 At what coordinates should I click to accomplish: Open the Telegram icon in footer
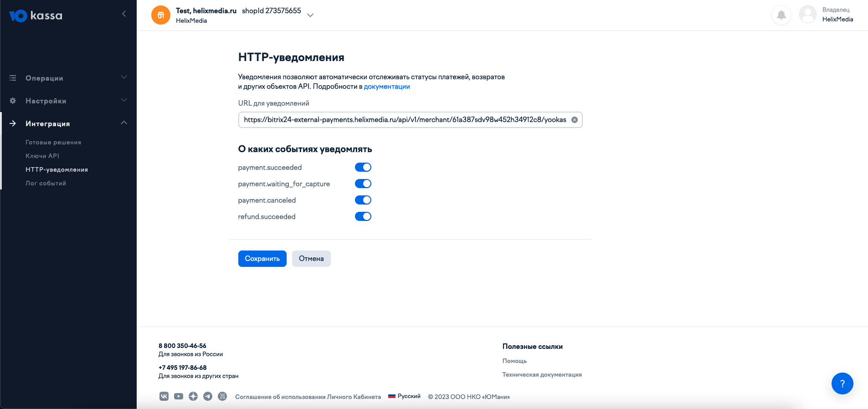208,396
